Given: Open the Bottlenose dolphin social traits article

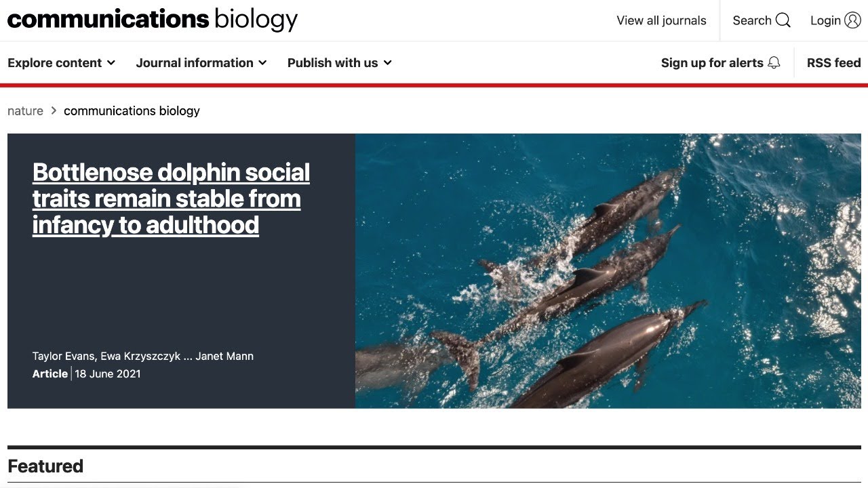Looking at the screenshot, I should pyautogui.click(x=171, y=199).
